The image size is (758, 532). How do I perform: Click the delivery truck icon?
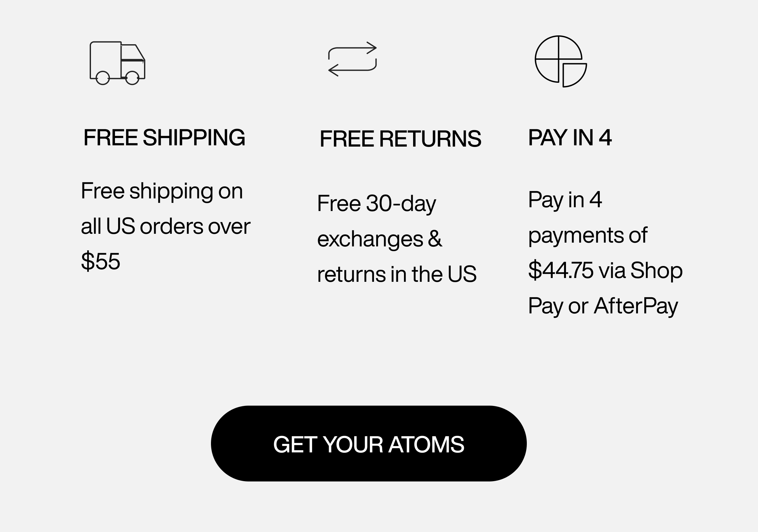click(x=117, y=63)
